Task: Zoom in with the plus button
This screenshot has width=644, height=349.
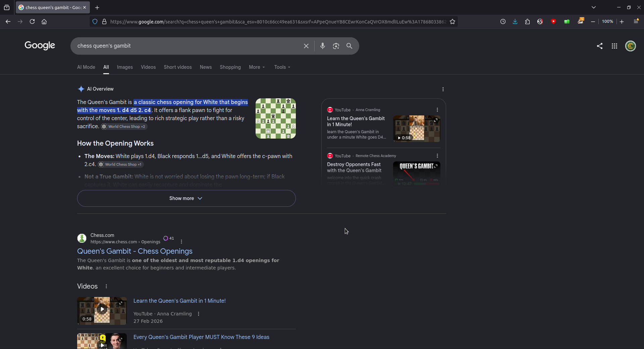Action: (x=622, y=21)
